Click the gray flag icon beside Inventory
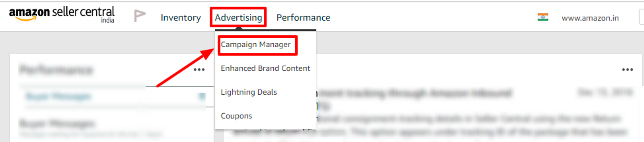This screenshot has height=142, width=644. click(139, 16)
